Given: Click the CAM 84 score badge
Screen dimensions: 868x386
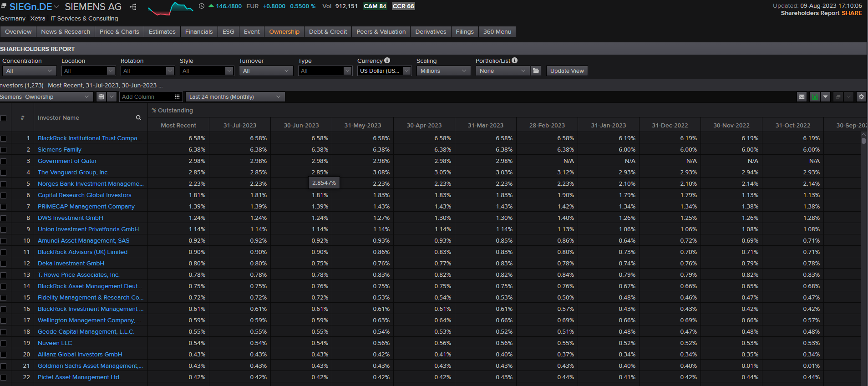Looking at the screenshot, I should coord(375,6).
